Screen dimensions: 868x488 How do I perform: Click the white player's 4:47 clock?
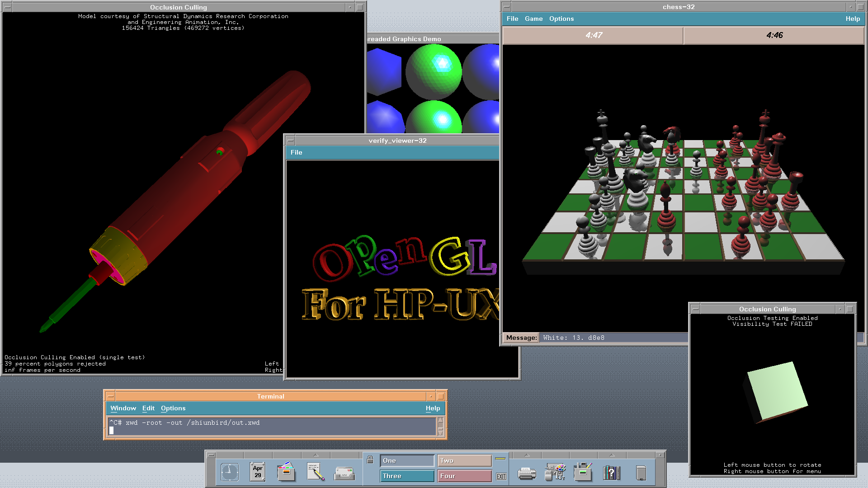click(593, 35)
